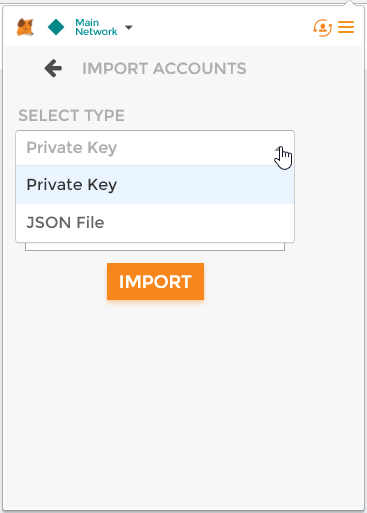Open the orange hamburger menu
Screen dimensions: 367x513
pos(346,27)
